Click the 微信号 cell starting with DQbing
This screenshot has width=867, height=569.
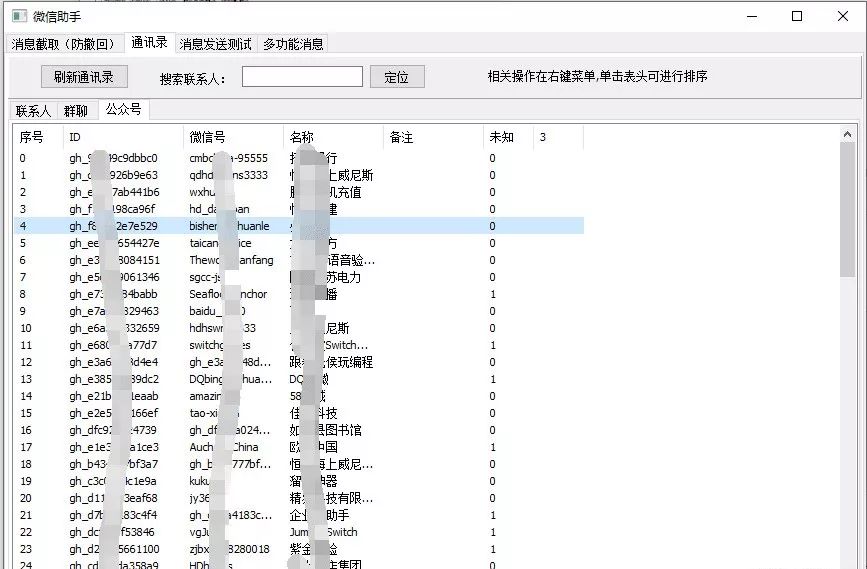point(230,379)
